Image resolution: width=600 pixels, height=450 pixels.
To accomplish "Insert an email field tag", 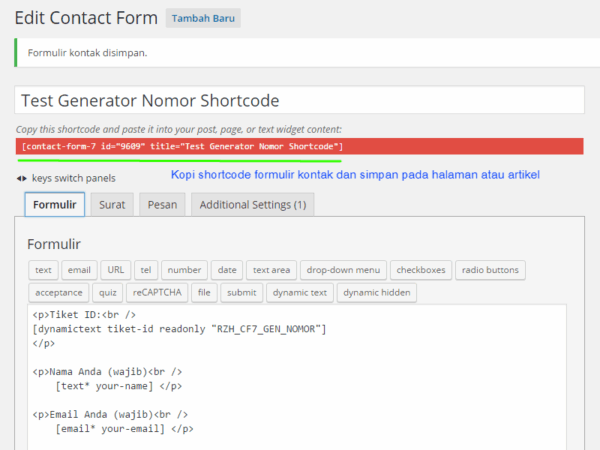I will [79, 270].
